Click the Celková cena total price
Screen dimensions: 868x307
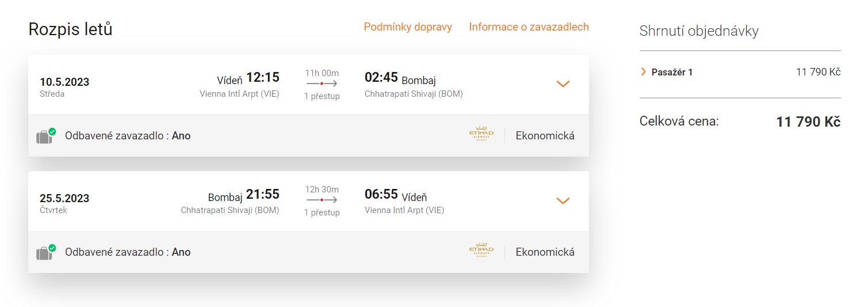point(808,122)
